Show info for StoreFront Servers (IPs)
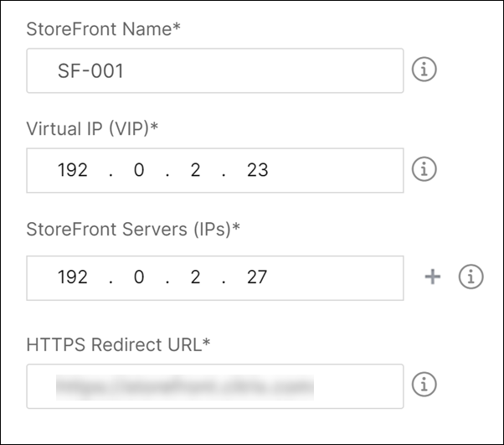 point(471,277)
